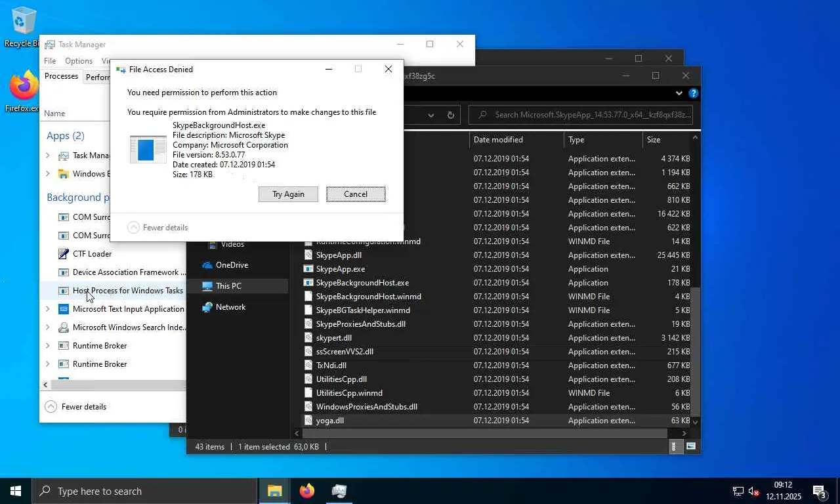Click the muted volume tray icon
This screenshot has width=840, height=504.
click(x=754, y=491)
